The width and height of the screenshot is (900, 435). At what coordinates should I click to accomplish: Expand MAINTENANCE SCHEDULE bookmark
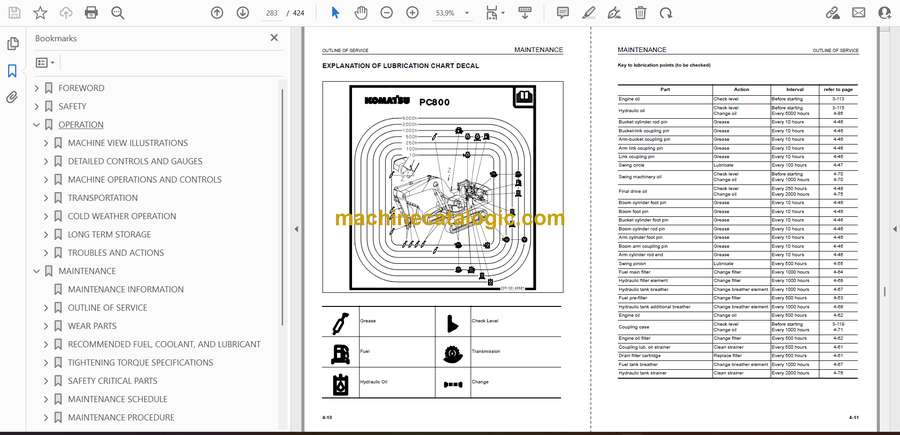tap(46, 399)
